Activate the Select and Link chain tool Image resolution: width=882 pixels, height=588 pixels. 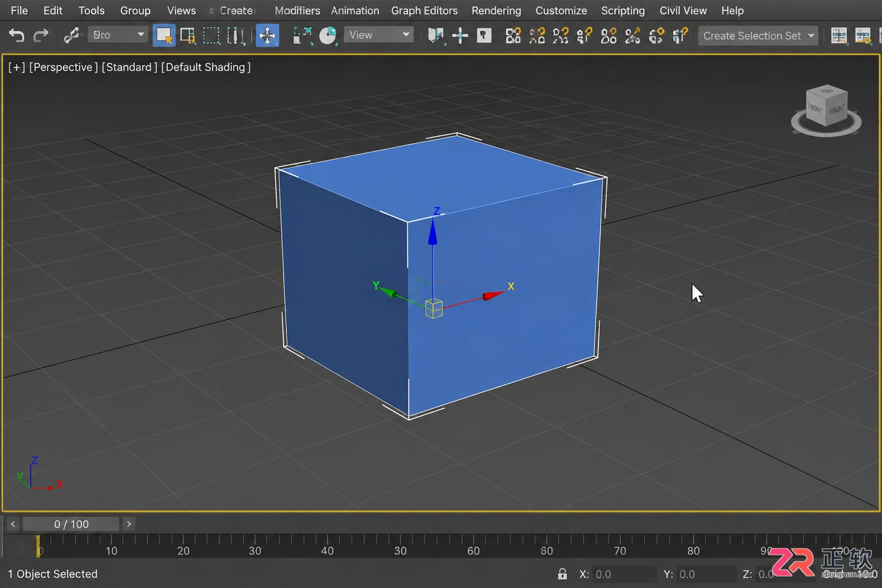coord(72,36)
